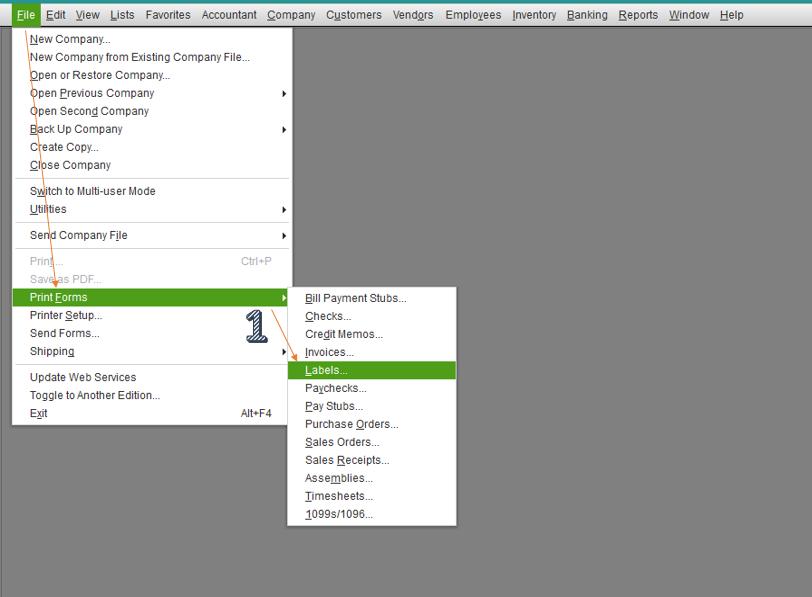The height and width of the screenshot is (597, 812).
Task: Choose New Company... from File menu
Action: (x=151, y=39)
